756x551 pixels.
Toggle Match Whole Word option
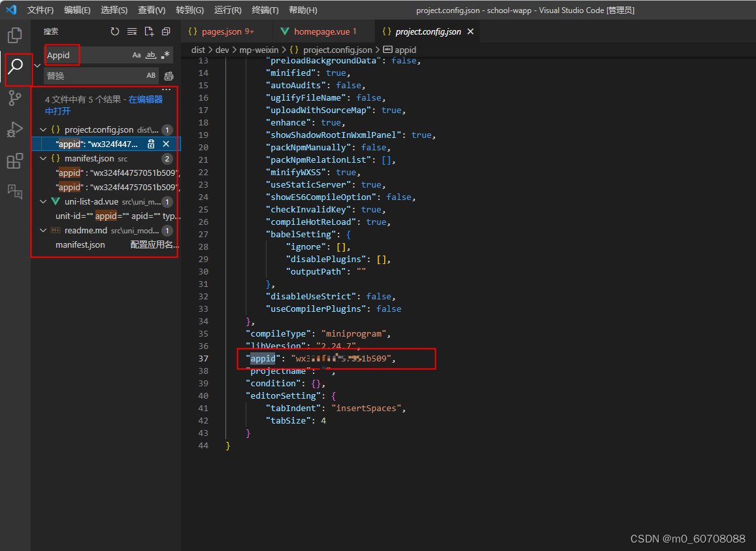point(151,55)
